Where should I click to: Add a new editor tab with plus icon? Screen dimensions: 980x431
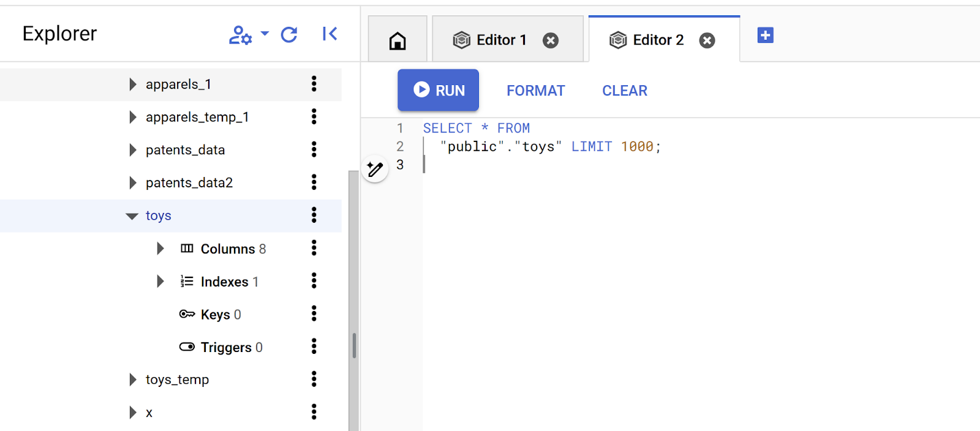[765, 36]
